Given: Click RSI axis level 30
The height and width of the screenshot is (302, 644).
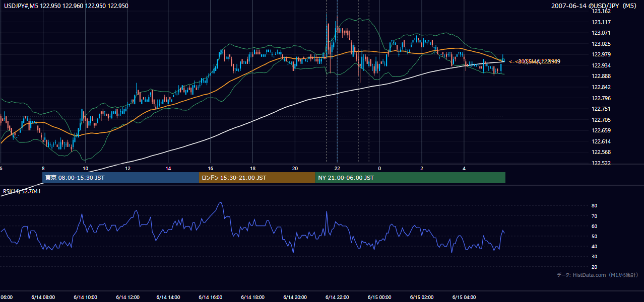Looking at the screenshot, I should (x=594, y=256).
